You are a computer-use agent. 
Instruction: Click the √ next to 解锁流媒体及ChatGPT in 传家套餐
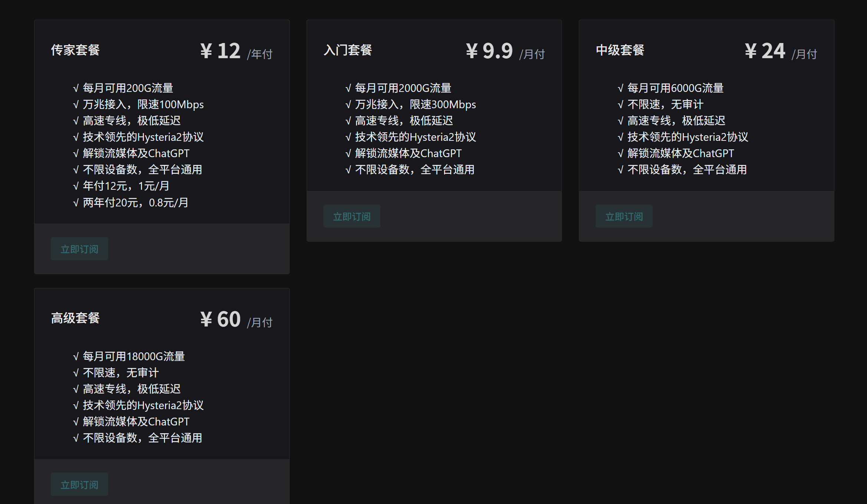coord(76,153)
